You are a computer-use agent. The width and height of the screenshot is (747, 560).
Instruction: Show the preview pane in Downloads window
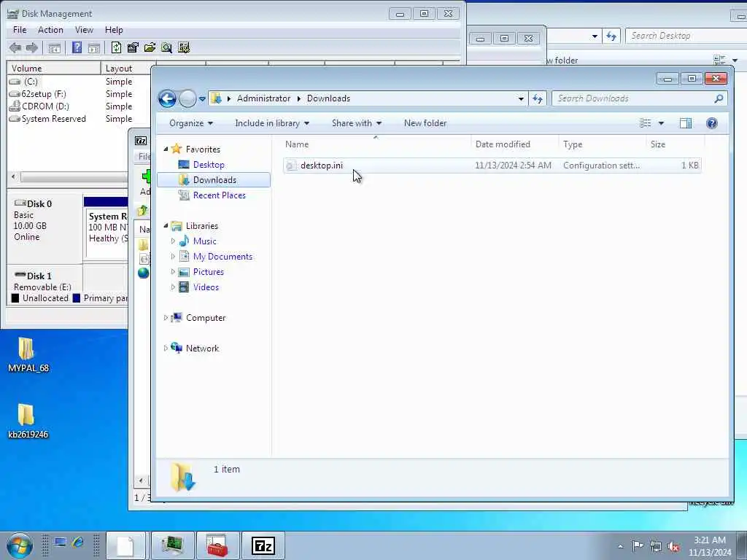[686, 123]
